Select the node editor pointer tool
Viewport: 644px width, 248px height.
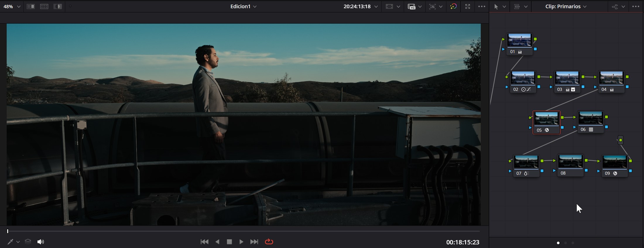[496, 6]
